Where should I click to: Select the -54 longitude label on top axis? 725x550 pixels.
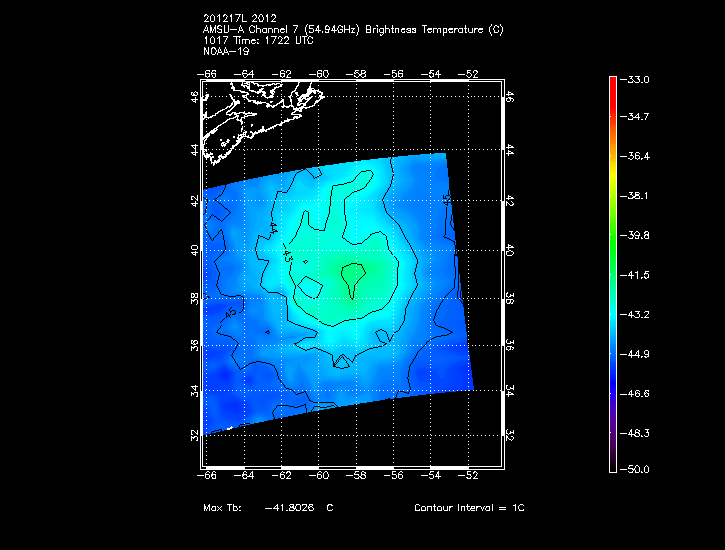tap(431, 74)
